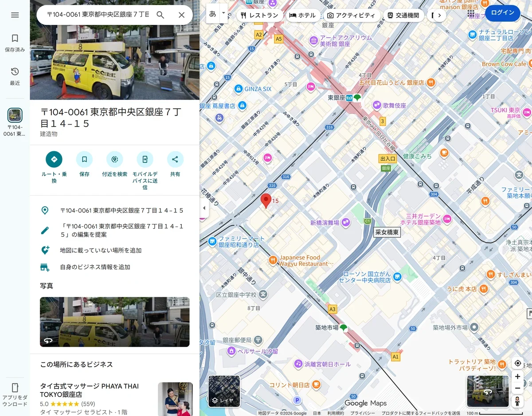Copy the address row with pin icon
Screen dimensions: 532x416
point(114,211)
